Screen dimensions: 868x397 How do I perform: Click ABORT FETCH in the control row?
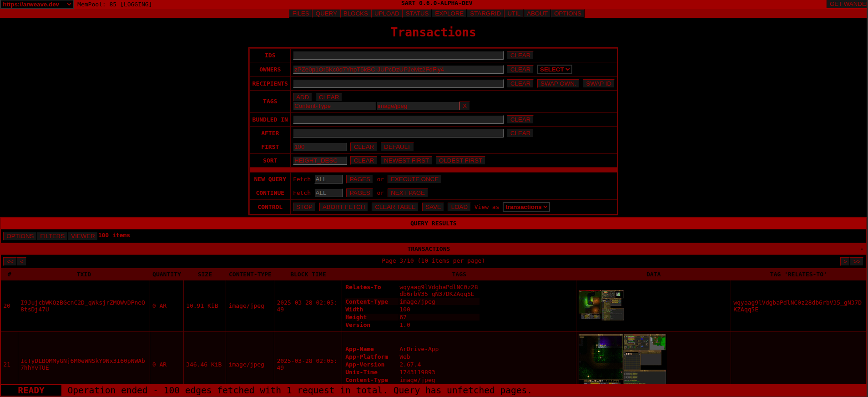[343, 207]
